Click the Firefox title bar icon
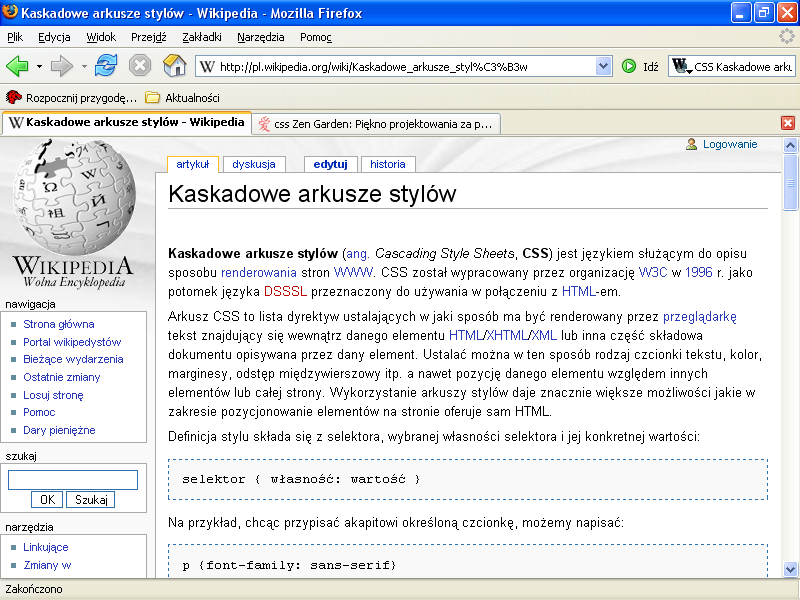 tap(10, 12)
